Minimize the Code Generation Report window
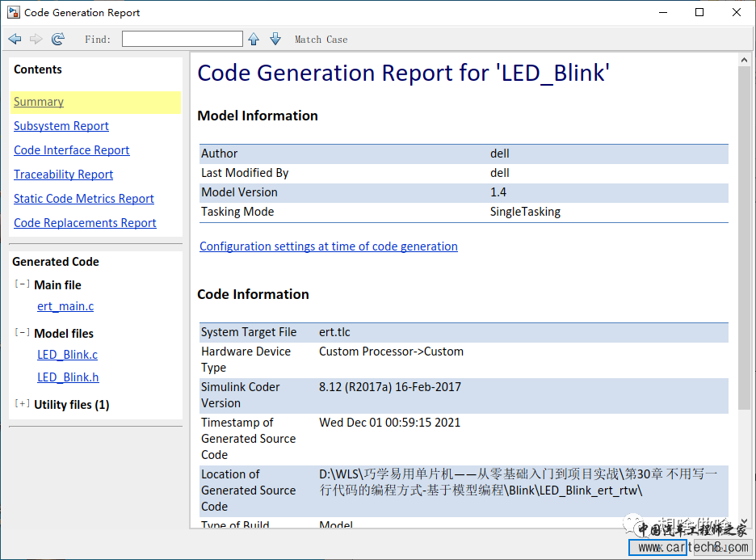This screenshot has height=560, width=756. [x=663, y=13]
